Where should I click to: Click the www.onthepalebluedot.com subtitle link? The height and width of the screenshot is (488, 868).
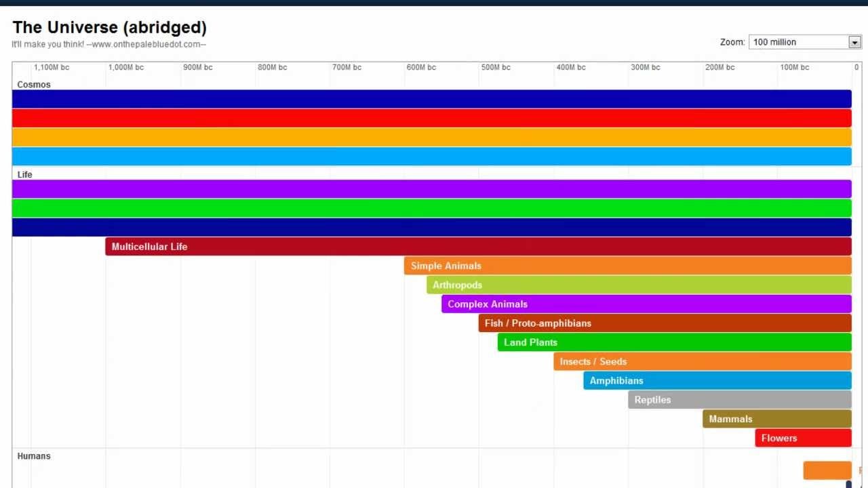pyautogui.click(x=146, y=45)
